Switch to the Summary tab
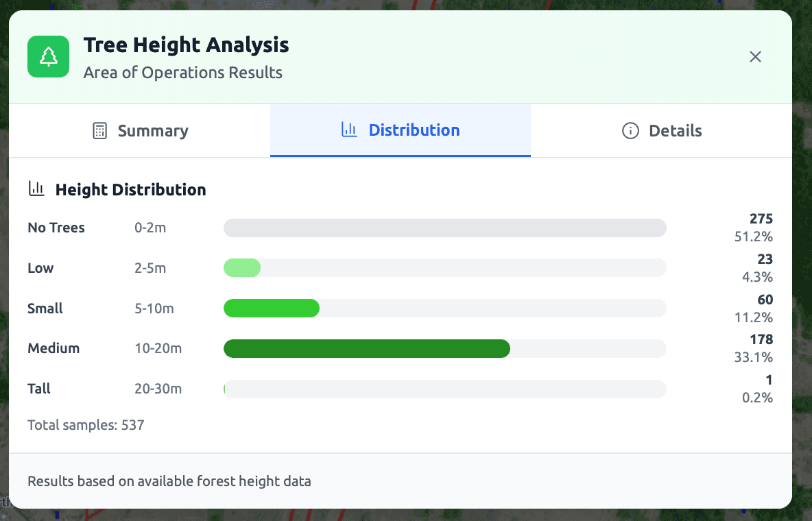Viewport: 812px width, 521px height. click(x=139, y=130)
